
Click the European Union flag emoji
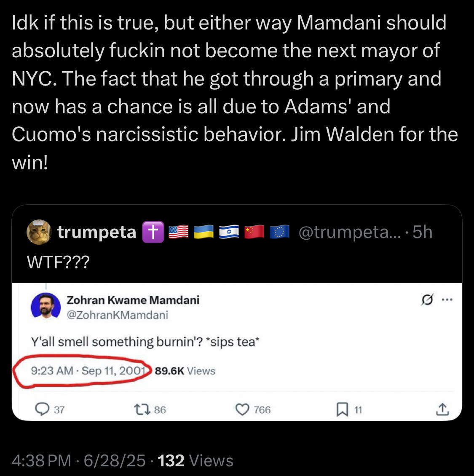click(279, 232)
